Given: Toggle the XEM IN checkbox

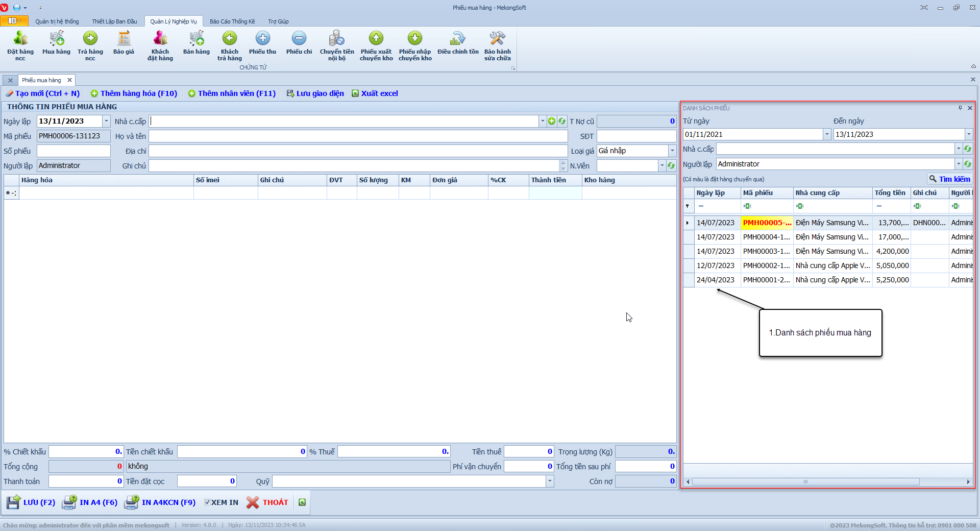Looking at the screenshot, I should (208, 502).
